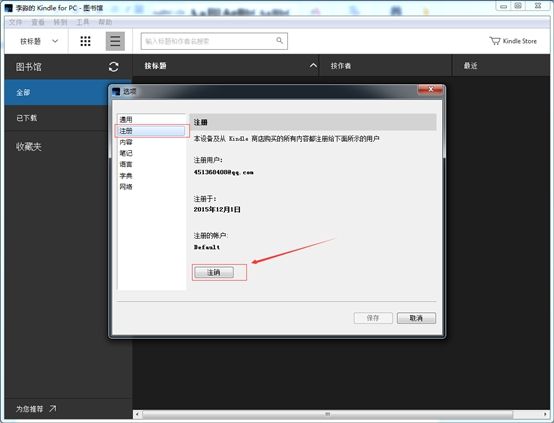Select 字典 in options list
The height and width of the screenshot is (423, 554).
tap(152, 176)
